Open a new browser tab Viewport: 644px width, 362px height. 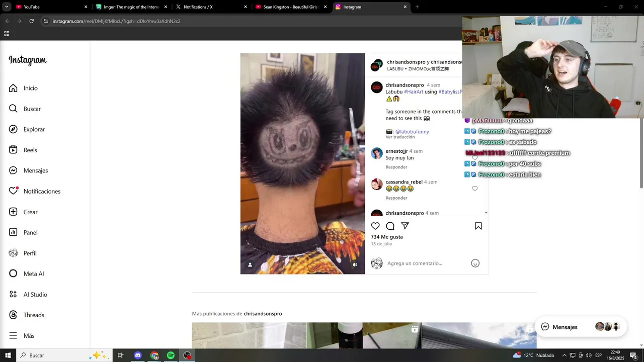[417, 7]
